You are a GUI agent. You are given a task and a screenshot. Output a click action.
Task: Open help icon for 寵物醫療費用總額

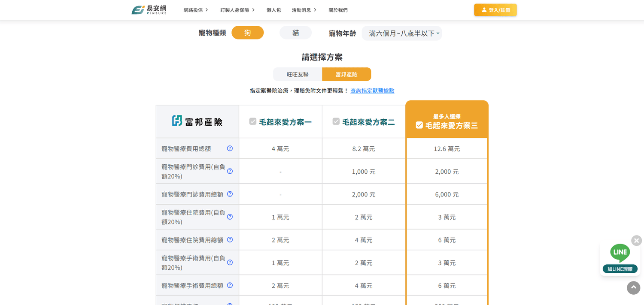tap(230, 148)
